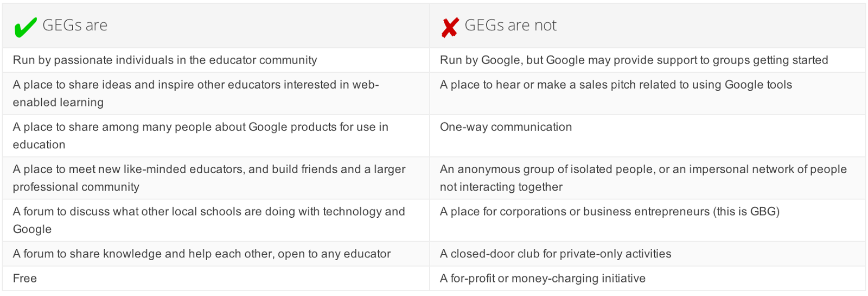Image resolution: width=868 pixels, height=296 pixels.
Task: Select the "One-way communication" cell
Action: [506, 127]
